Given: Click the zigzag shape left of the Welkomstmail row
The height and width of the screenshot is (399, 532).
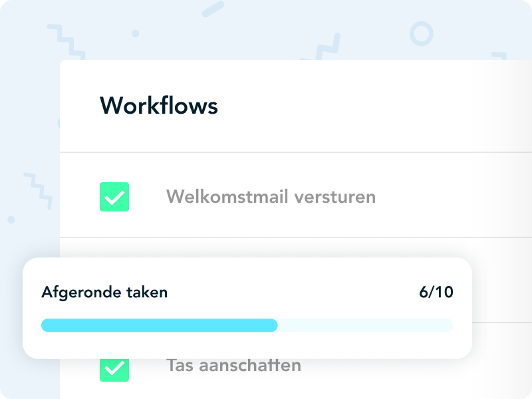Looking at the screenshot, I should click(38, 190).
